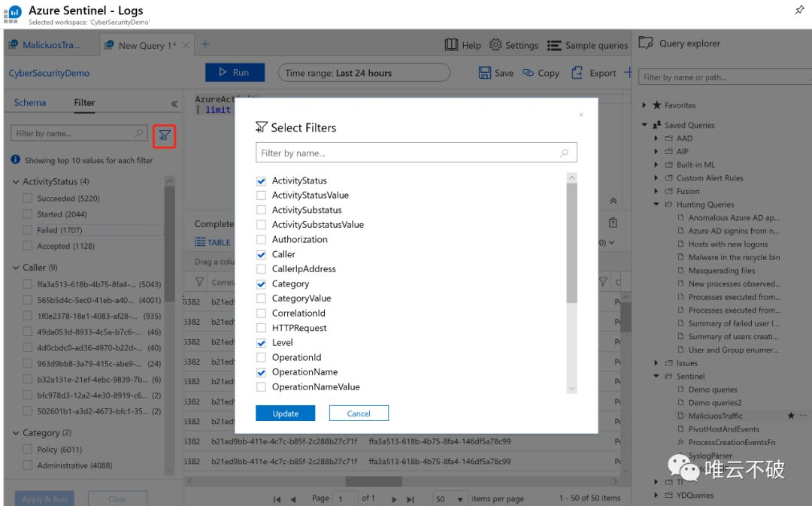Viewport: 812px width, 506px height.
Task: Open the Demo queries saved query
Action: click(713, 389)
